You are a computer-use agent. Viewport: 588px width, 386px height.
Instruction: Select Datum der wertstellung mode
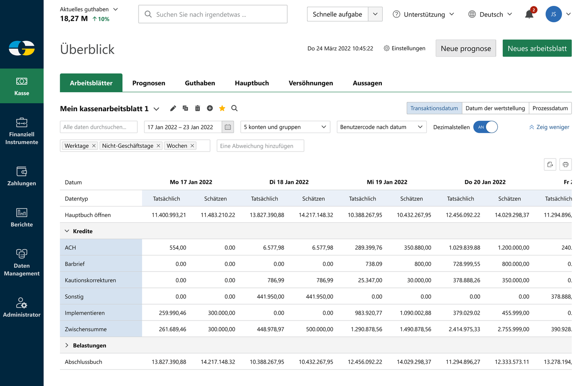495,108
